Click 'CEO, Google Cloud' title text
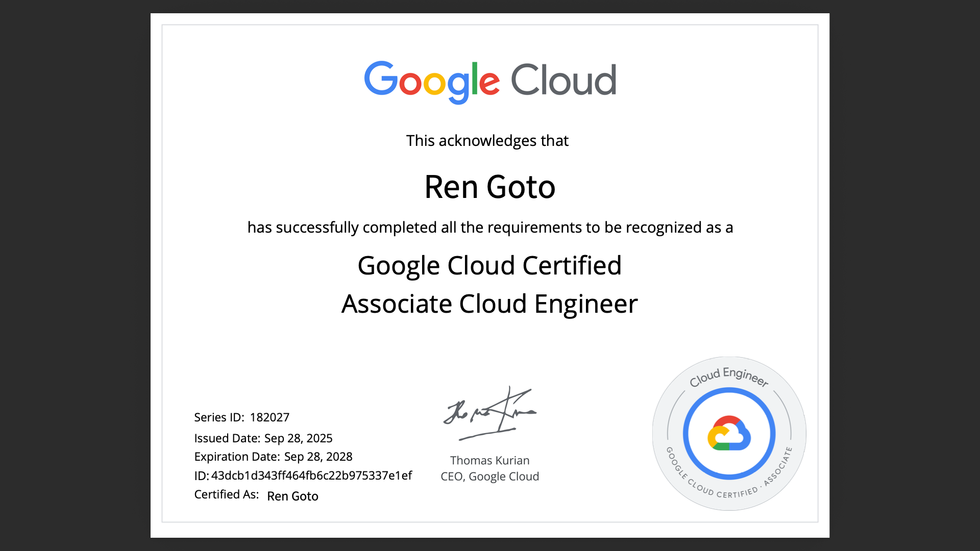Image resolution: width=980 pixels, height=551 pixels. point(489,477)
